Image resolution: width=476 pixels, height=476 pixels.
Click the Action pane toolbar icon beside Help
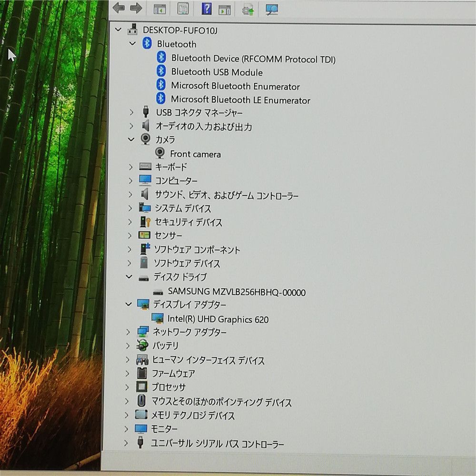225,10
